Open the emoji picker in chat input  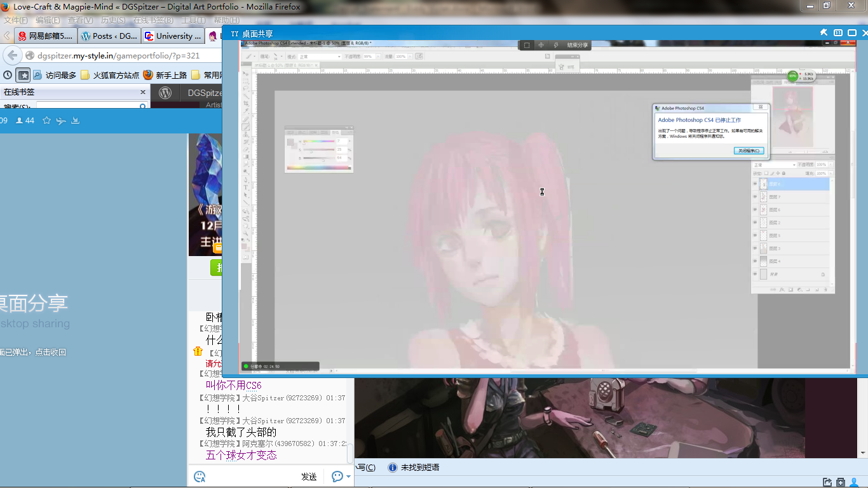200,476
